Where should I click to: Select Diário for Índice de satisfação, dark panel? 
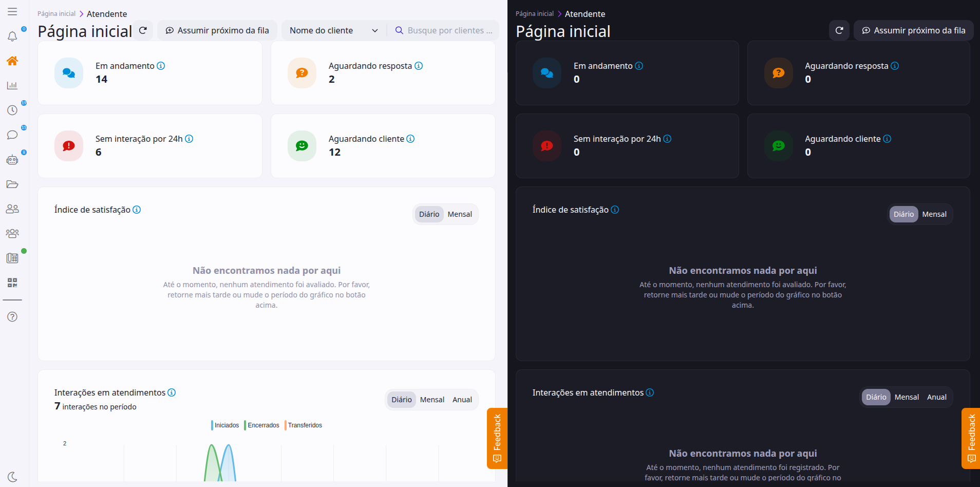click(903, 214)
